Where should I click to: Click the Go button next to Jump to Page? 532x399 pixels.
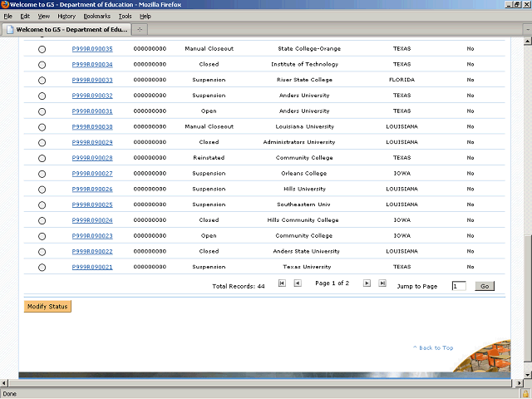485,286
